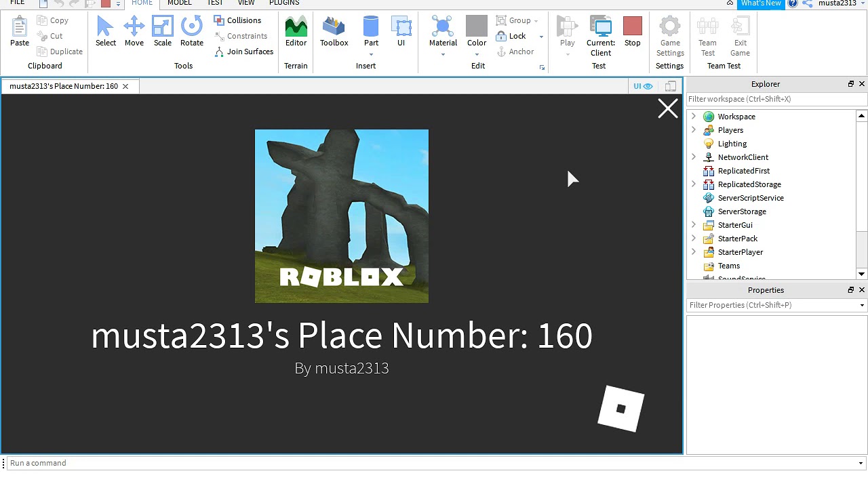868x488 pixels.
Task: Toggle Constraints setting
Action: (241, 36)
